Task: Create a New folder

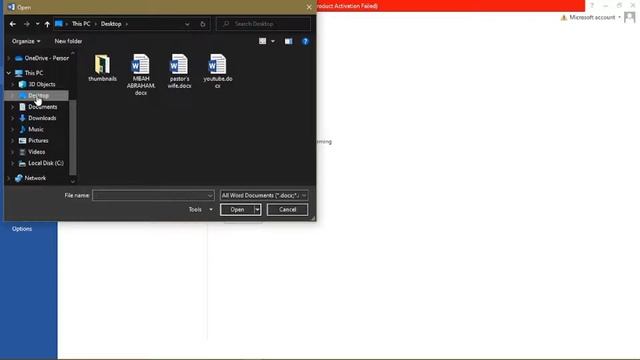Action: (x=68, y=41)
